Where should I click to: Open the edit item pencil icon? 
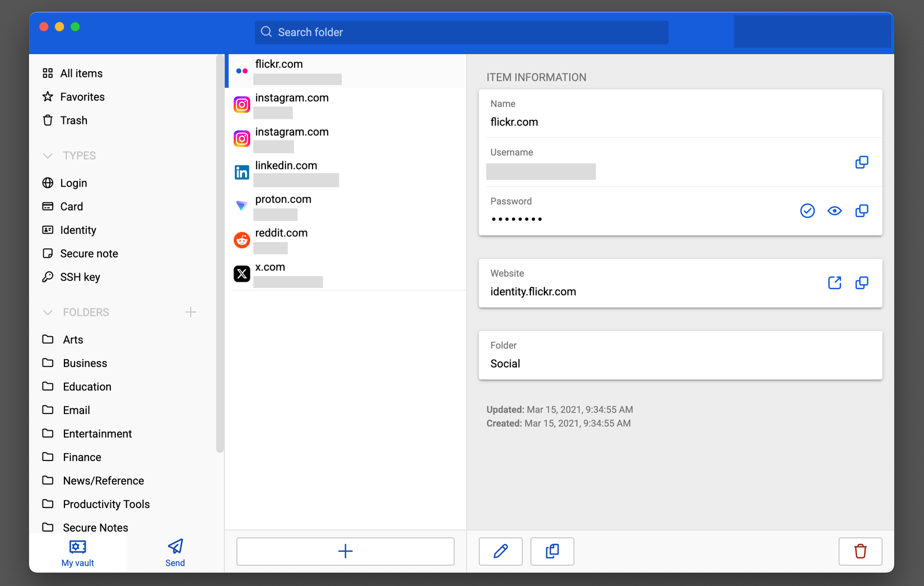coord(500,552)
